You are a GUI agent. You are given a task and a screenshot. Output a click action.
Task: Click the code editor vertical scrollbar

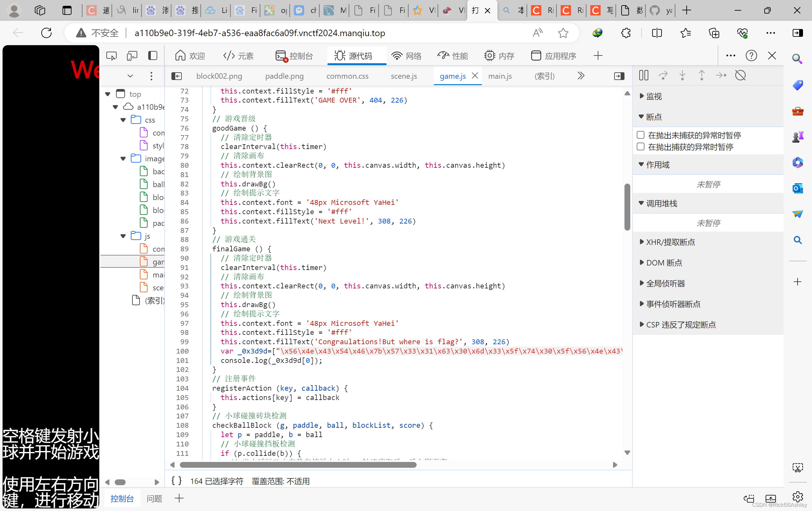coord(627,207)
